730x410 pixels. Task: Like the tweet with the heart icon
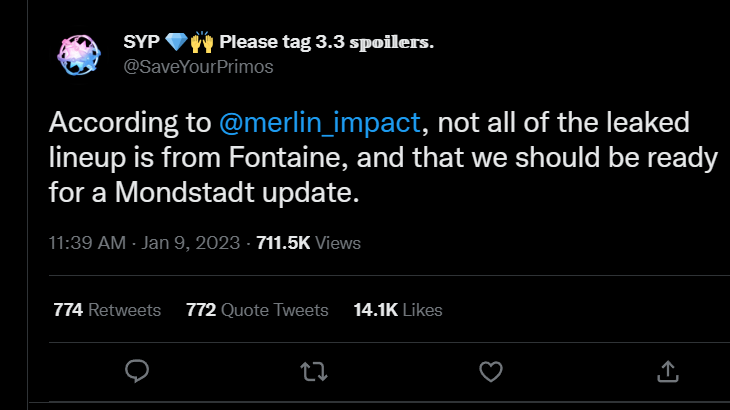[490, 372]
